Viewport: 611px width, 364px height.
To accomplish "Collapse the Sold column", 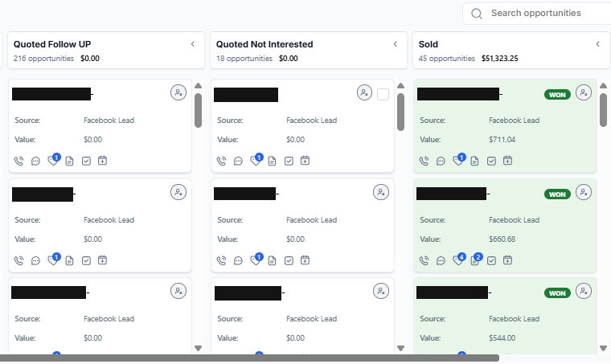I will (x=598, y=44).
